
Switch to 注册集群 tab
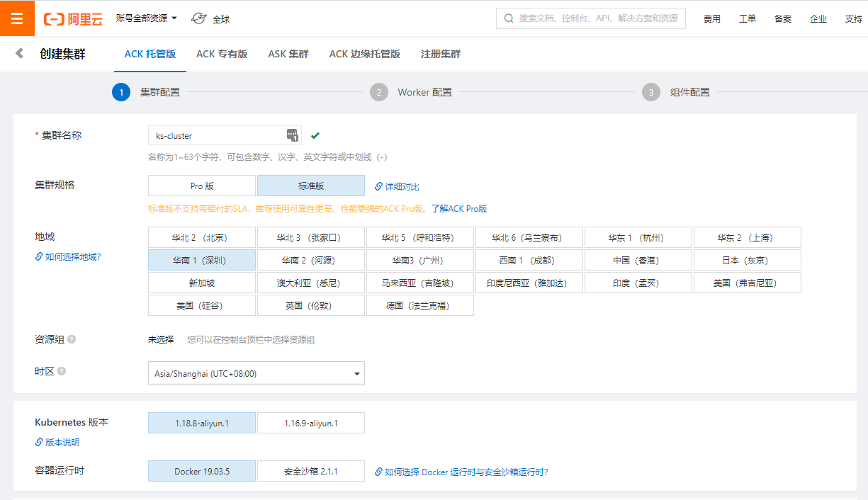click(441, 54)
